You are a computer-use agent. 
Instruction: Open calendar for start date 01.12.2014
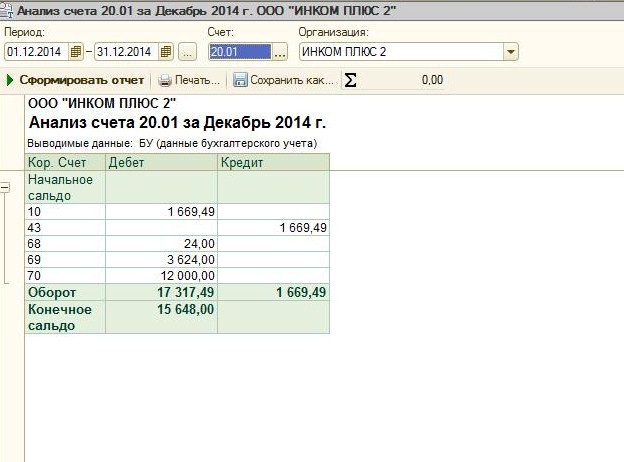click(x=76, y=52)
